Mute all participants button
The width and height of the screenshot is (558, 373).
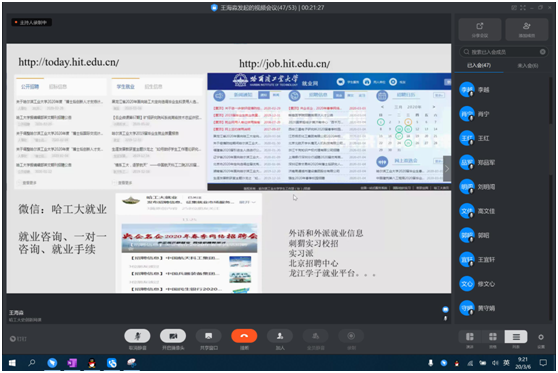pyautogui.click(x=315, y=336)
